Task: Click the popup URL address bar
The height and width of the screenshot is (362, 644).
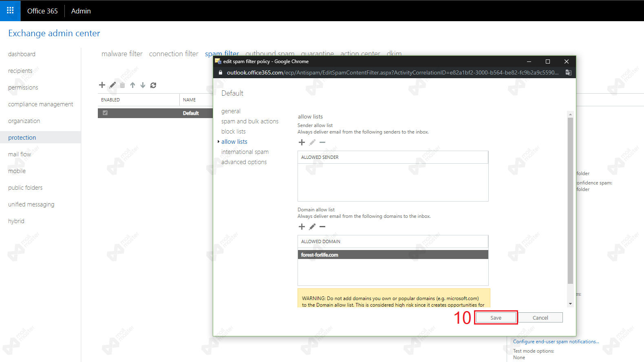Action: tap(393, 72)
